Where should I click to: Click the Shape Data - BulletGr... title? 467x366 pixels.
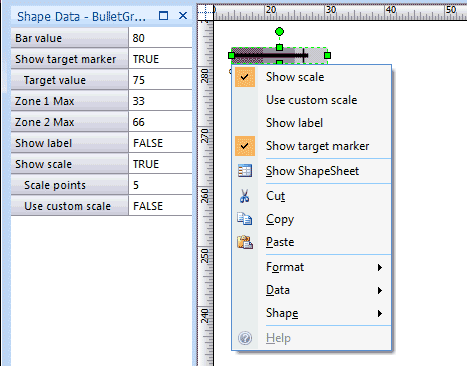[x=81, y=16]
